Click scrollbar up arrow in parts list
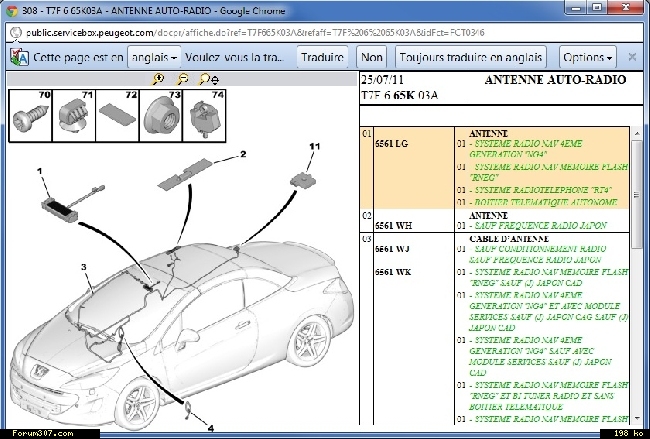The height and width of the screenshot is (439, 650). coord(637,133)
